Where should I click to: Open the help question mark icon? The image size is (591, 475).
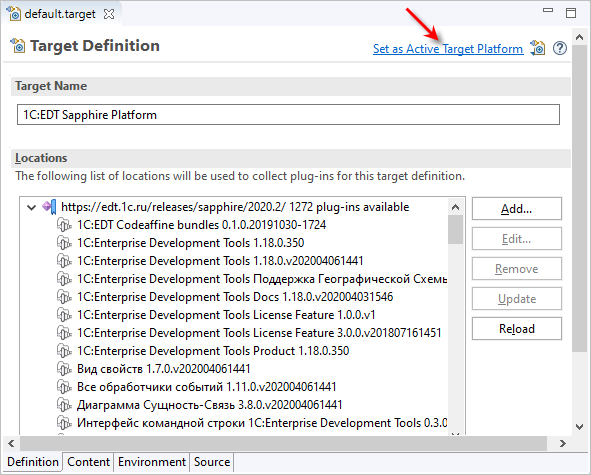560,48
